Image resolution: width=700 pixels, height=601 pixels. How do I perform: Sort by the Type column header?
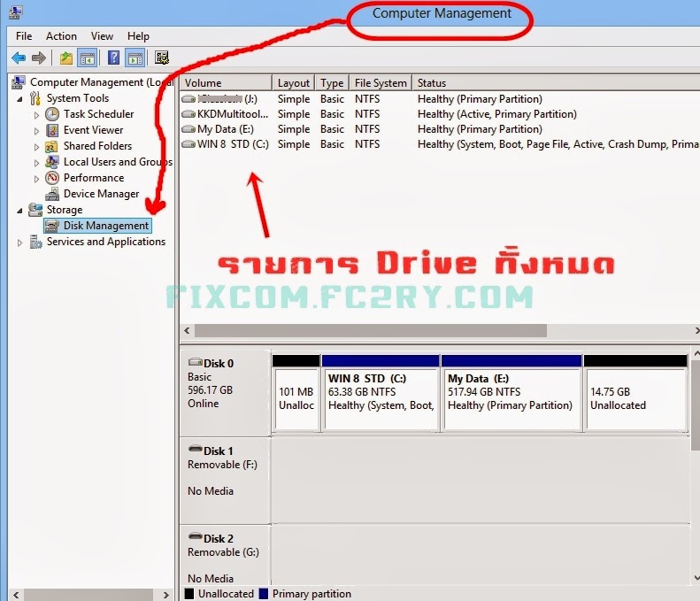pyautogui.click(x=332, y=83)
